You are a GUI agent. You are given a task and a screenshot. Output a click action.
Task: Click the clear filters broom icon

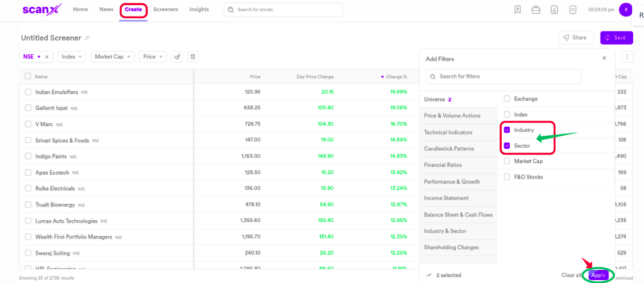[177, 56]
